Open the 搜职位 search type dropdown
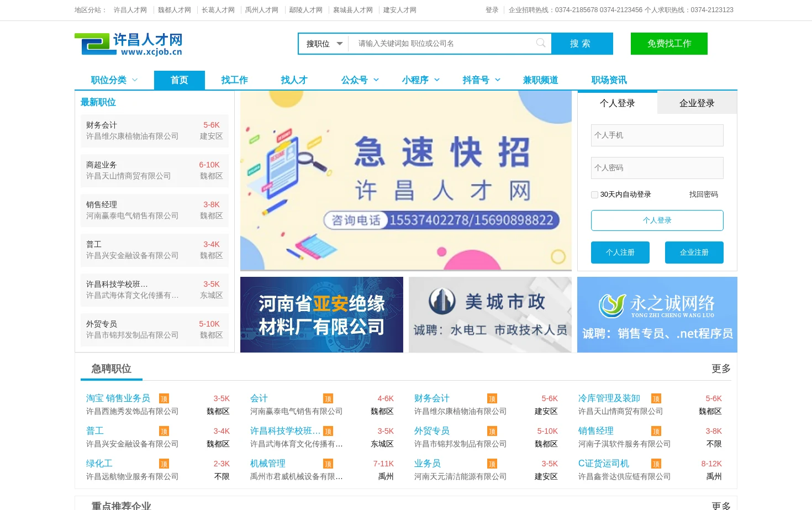Screen dimensions: 812x510 pos(324,44)
